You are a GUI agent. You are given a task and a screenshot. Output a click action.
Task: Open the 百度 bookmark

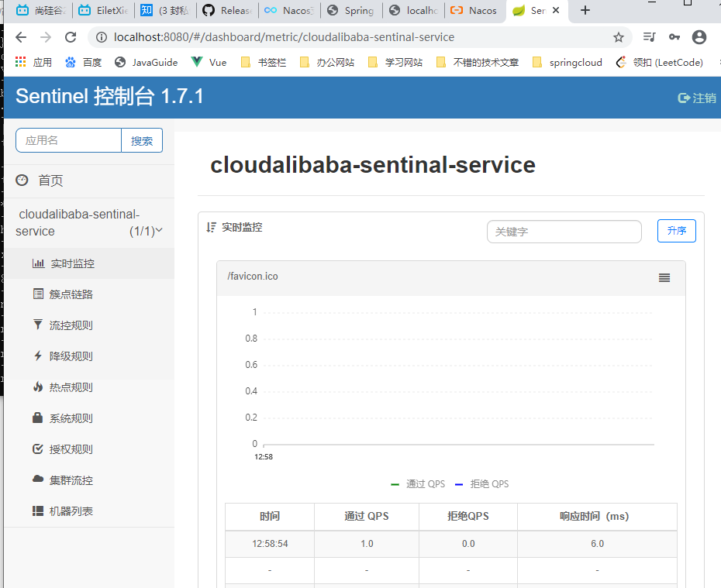[x=83, y=62]
